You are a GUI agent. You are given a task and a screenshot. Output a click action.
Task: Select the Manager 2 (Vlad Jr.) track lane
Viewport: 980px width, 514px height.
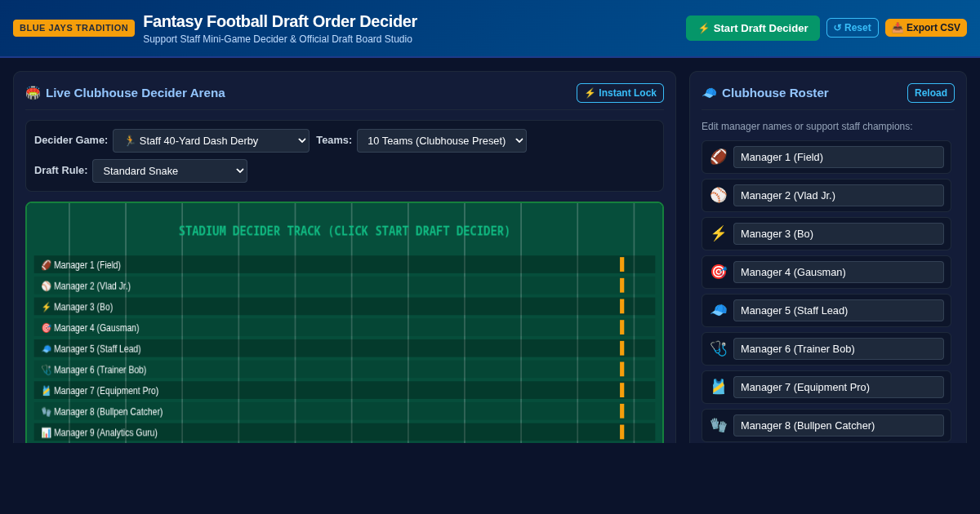pos(345,286)
